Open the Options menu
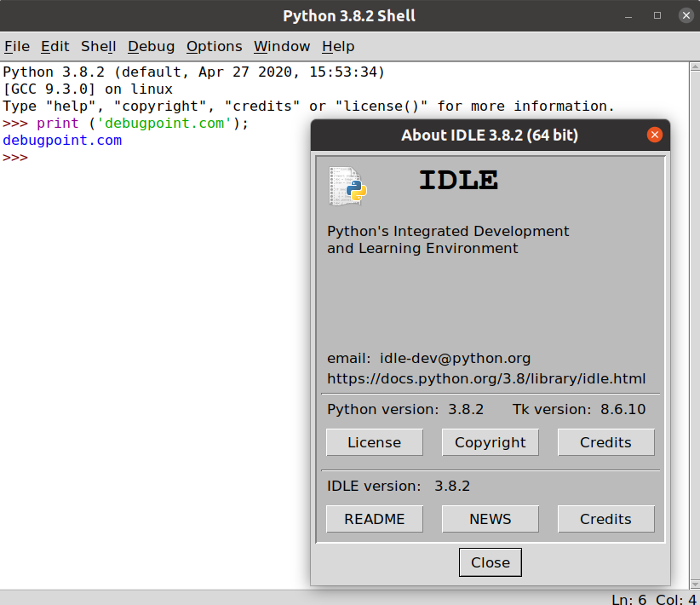Image resolution: width=700 pixels, height=605 pixels. 214,46
